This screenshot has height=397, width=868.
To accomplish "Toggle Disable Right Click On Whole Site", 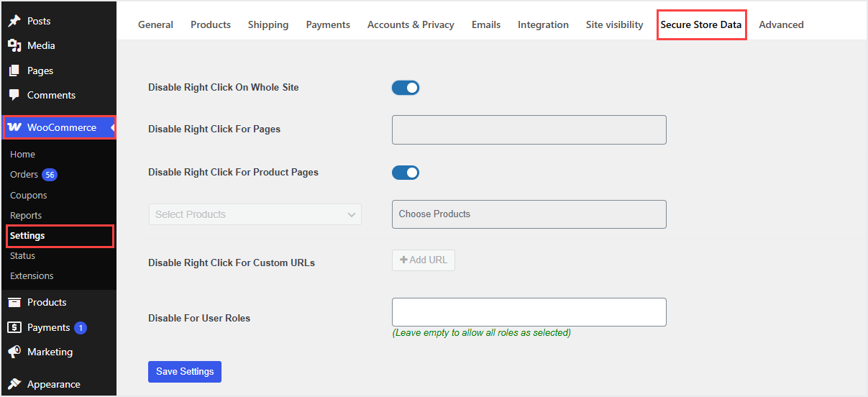I will (406, 88).
